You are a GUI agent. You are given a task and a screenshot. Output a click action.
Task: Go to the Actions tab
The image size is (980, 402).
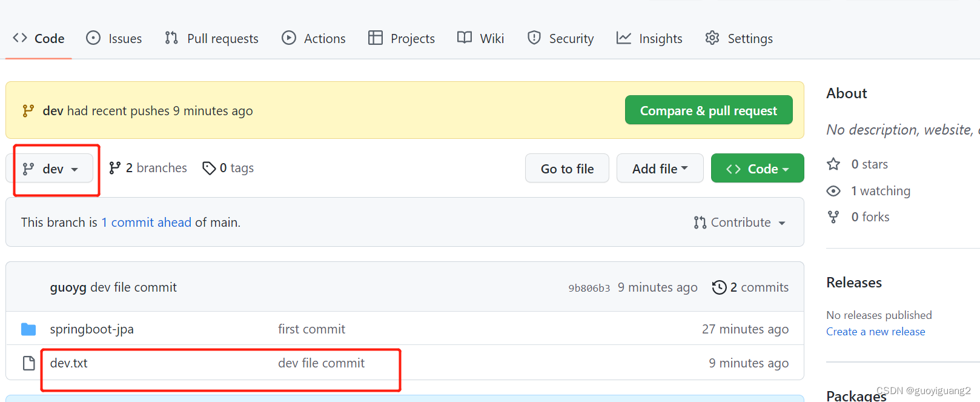(313, 38)
